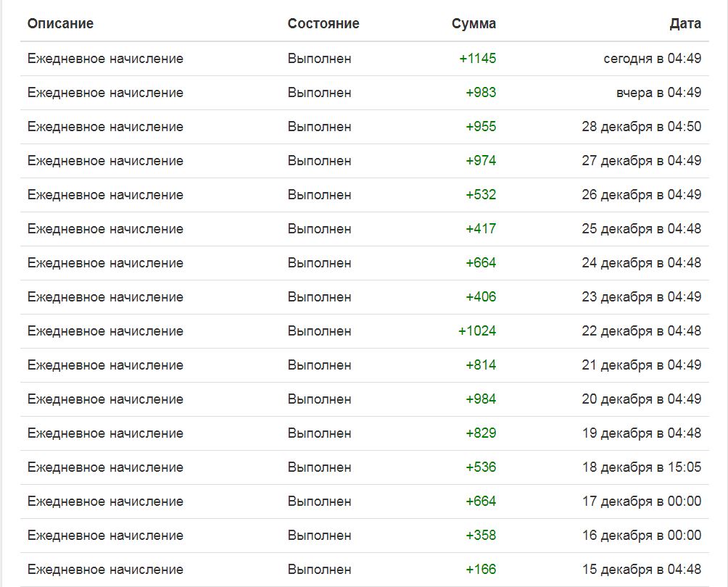The width and height of the screenshot is (728, 587).
Task: Open the 27 декабря в 04:49 entry
Action: pyautogui.click(x=641, y=161)
